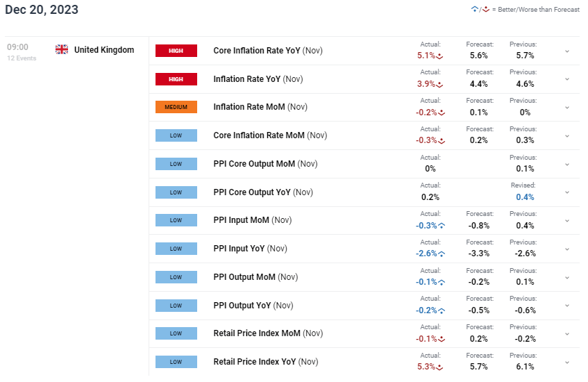Open PPI Core Output YoY (Nov) event
This screenshot has height=382, width=588.
263,192
